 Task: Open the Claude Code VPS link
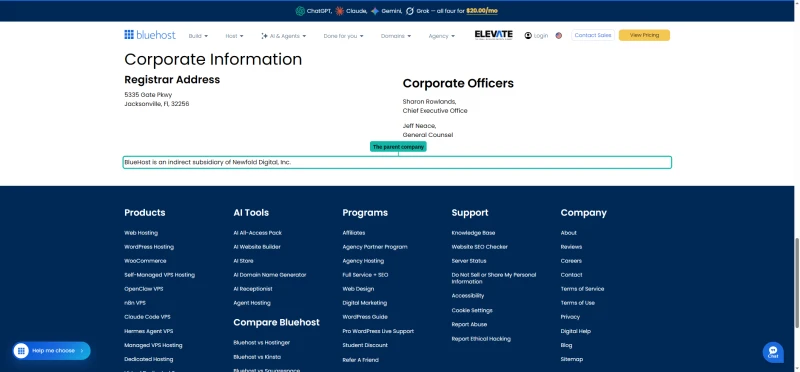pyautogui.click(x=147, y=317)
